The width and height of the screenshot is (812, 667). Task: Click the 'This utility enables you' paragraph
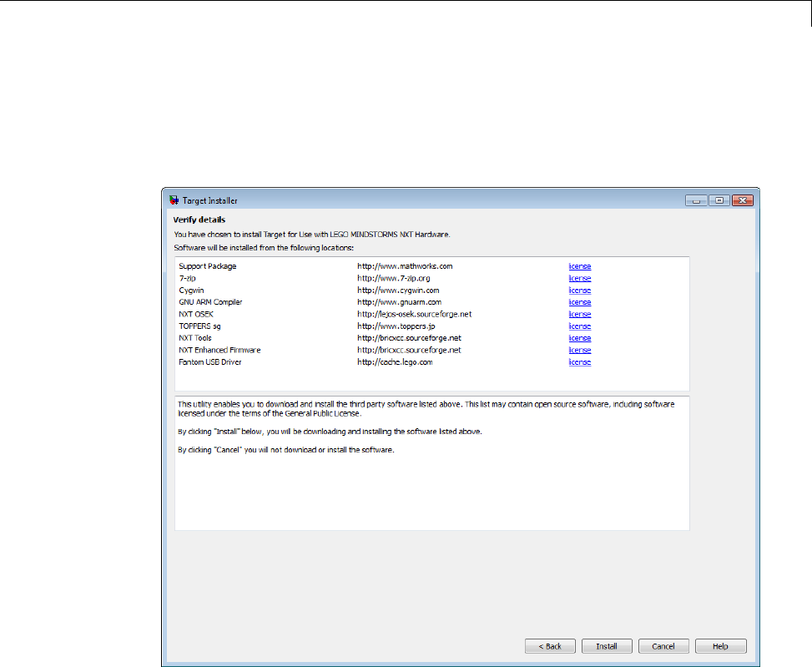[426, 408]
